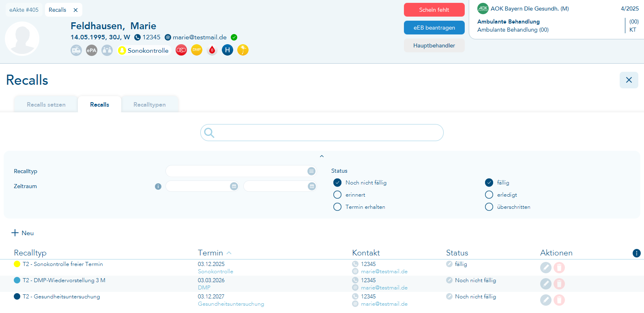The width and height of the screenshot is (644, 313).
Task: Click the blood drop icon
Action: [x=212, y=50]
